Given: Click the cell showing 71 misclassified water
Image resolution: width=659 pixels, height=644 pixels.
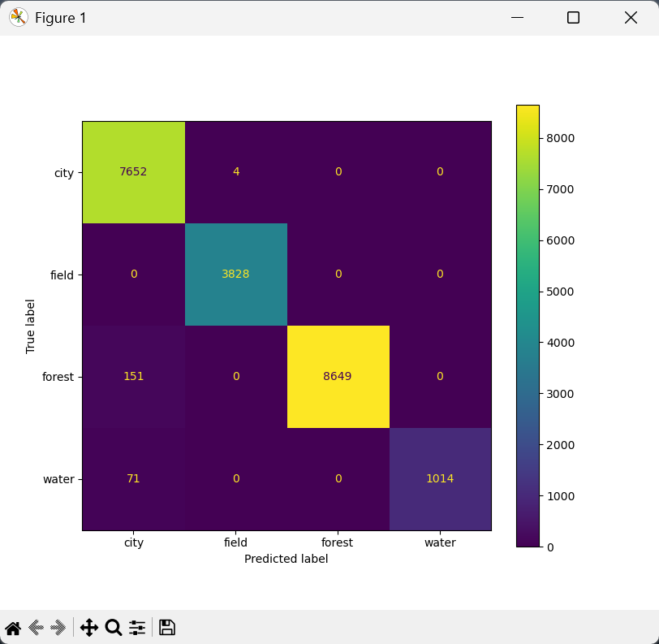Looking at the screenshot, I should pos(134,479).
